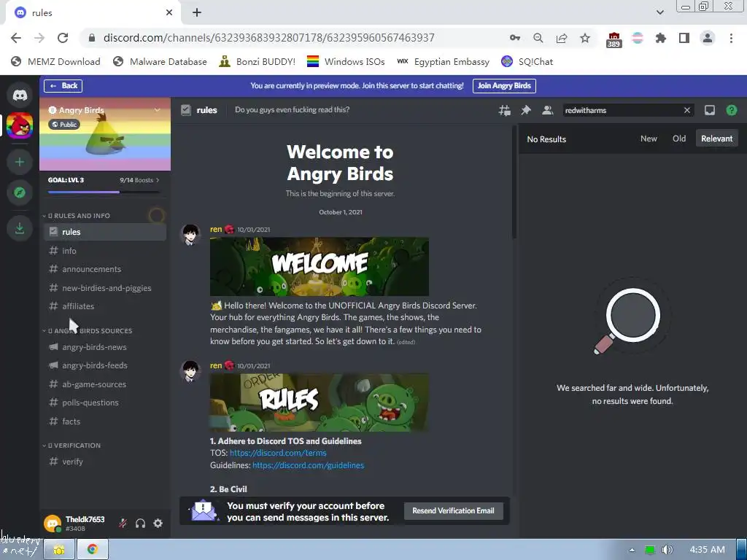
Task: Expand Angry Birds server name dropdown
Action: pos(158,110)
